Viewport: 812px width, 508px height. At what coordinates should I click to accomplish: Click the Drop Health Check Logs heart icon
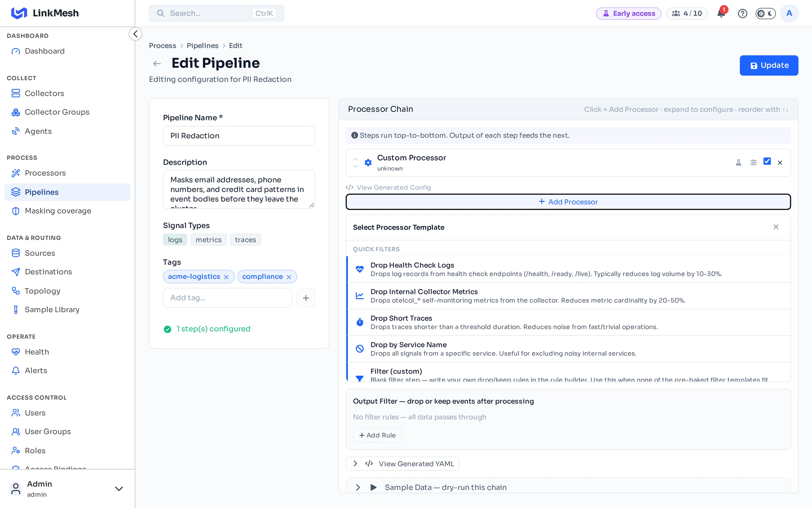tap(360, 269)
